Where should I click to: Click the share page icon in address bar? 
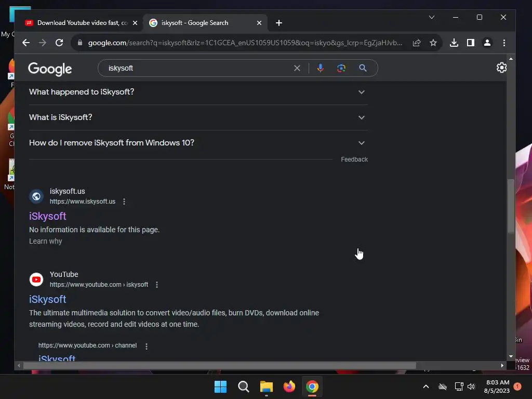click(417, 43)
